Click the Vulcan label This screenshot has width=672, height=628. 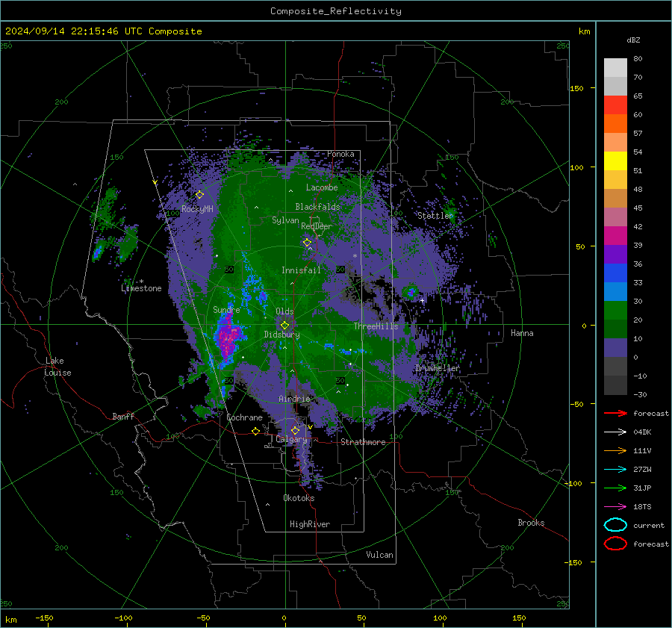click(x=379, y=555)
